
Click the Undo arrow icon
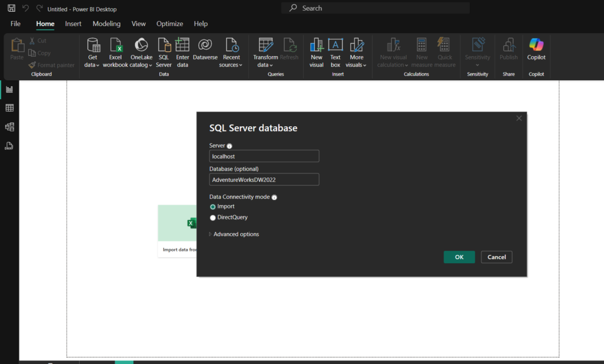click(x=25, y=8)
